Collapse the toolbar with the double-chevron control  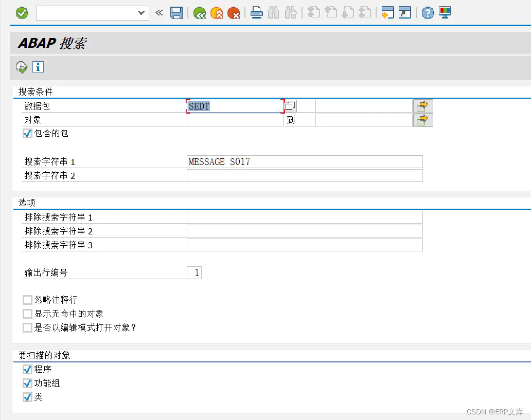point(159,13)
